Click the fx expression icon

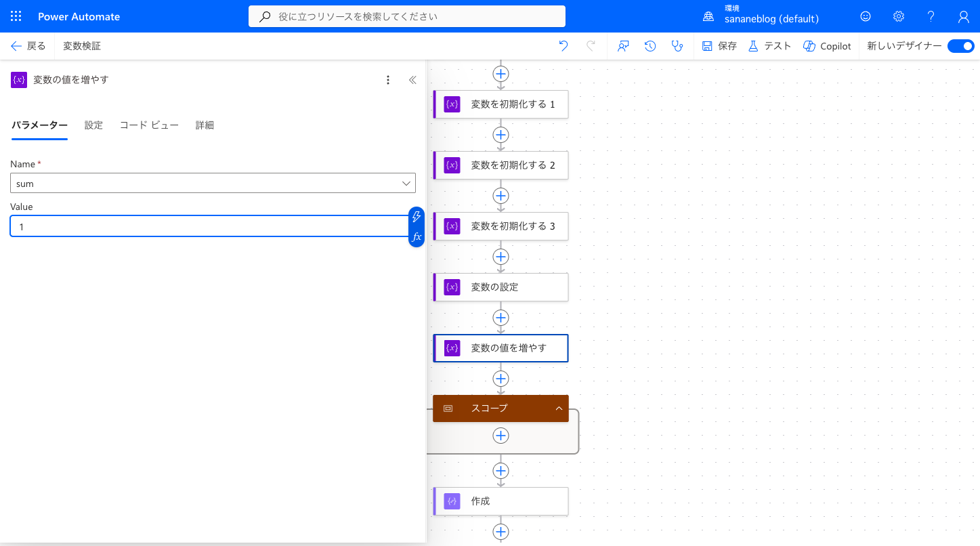pyautogui.click(x=417, y=237)
